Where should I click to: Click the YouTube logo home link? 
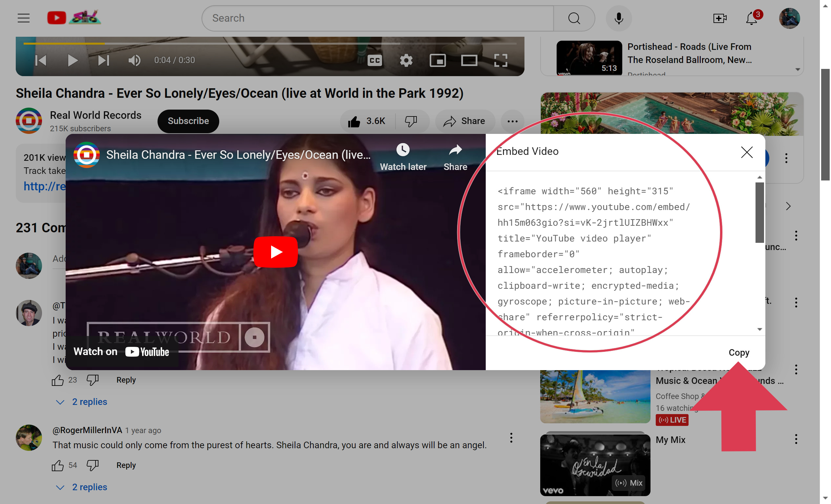point(74,17)
